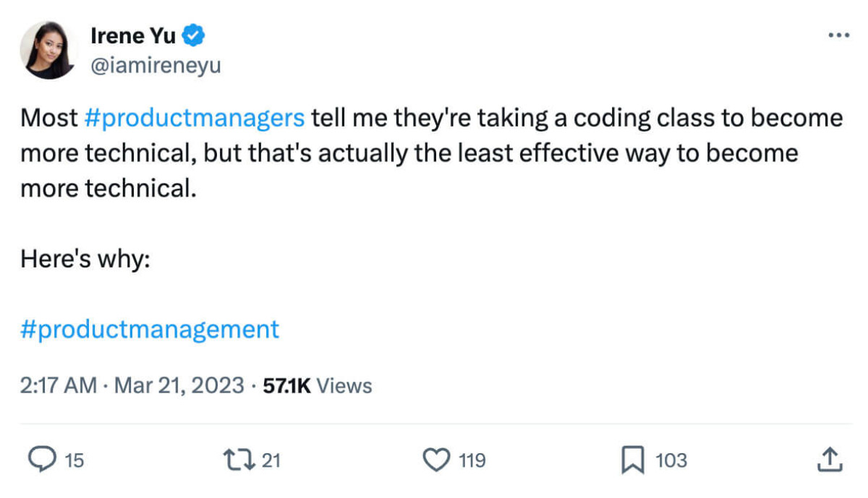This screenshot has height=498, width=868.
Task: Click the tweet text 'Here's why:'
Action: 85,259
